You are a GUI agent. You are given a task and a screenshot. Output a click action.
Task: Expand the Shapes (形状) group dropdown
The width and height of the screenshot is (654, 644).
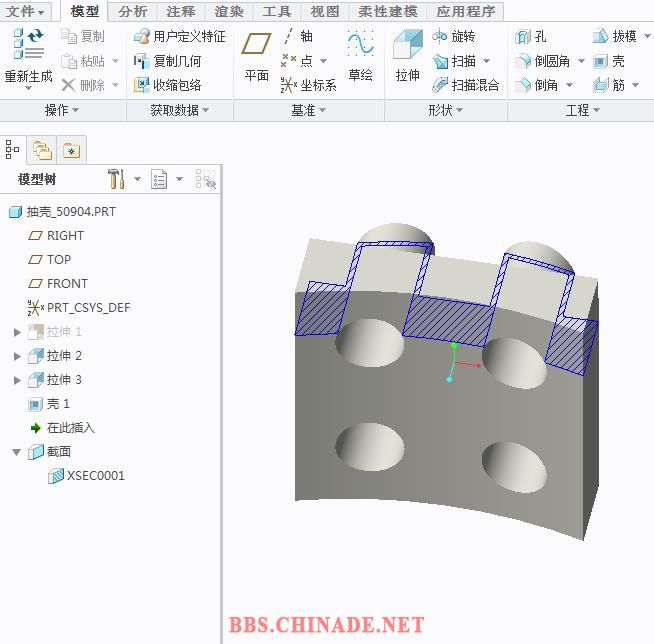tap(445, 110)
